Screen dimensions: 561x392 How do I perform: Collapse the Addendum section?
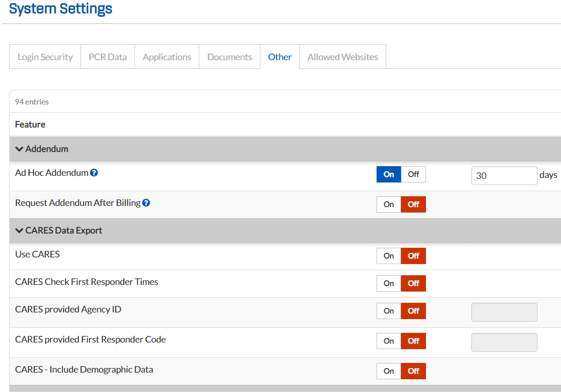tap(19, 149)
